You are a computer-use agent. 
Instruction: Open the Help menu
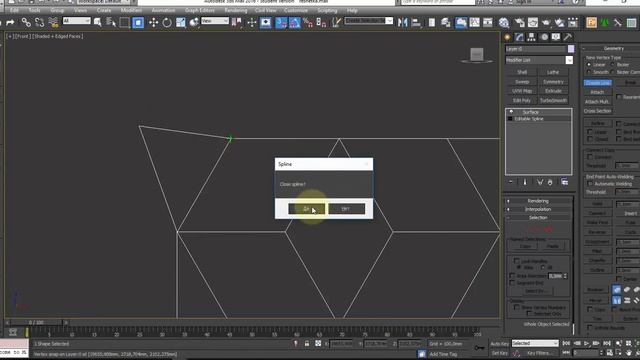click(x=352, y=10)
